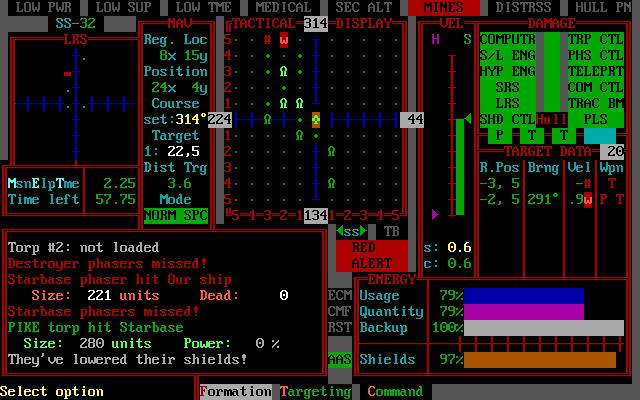Choose the Command menu option
Viewport: 640px width, 400px height.
[x=395, y=391]
